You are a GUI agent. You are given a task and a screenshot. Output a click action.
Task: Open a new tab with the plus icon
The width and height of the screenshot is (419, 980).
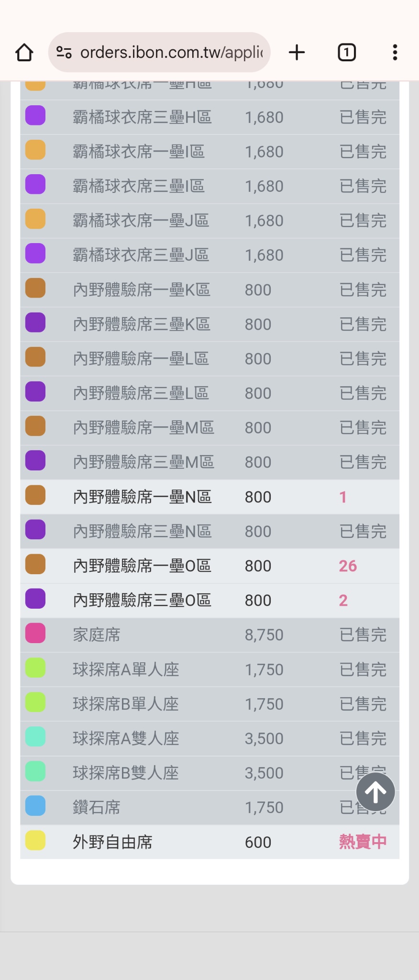click(297, 52)
